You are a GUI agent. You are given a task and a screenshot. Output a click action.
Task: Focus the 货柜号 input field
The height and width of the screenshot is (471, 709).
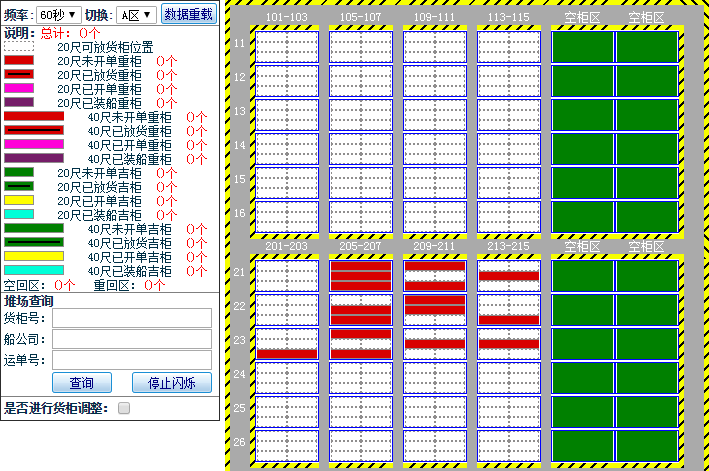(132, 318)
